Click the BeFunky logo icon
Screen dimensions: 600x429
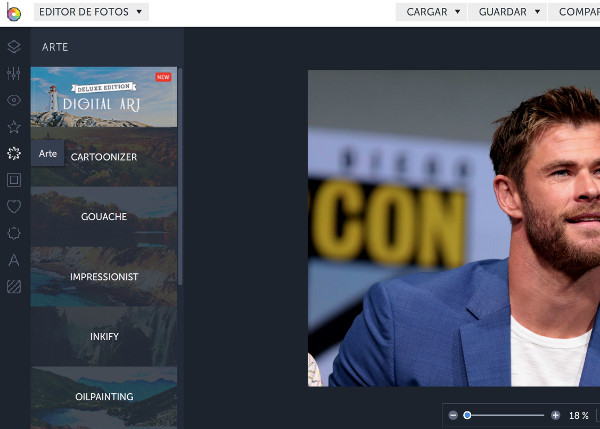[13, 13]
